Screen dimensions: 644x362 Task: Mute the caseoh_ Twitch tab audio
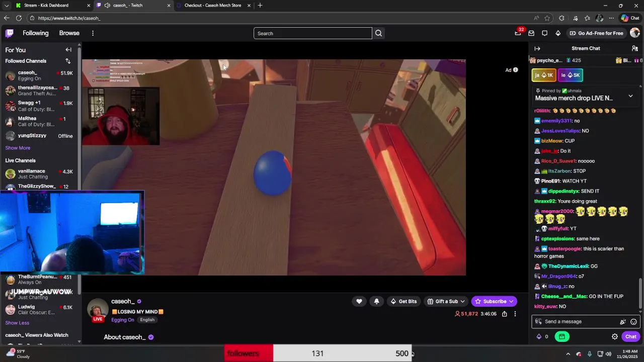[x=107, y=6]
